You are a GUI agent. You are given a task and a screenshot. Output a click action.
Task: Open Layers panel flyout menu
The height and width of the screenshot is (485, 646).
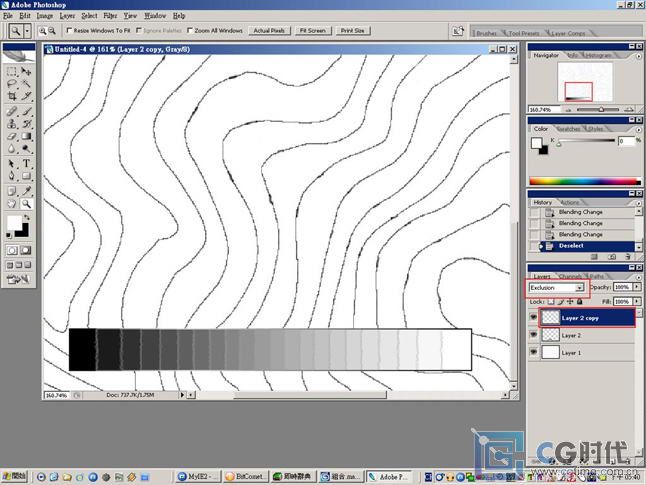pos(639,277)
